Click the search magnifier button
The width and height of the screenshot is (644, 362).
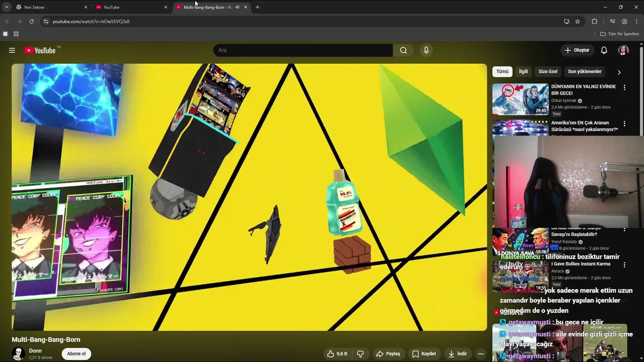tap(404, 50)
